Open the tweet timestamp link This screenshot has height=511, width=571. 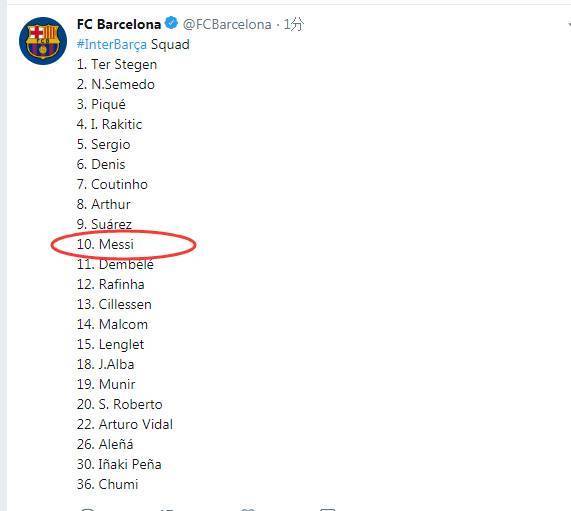294,24
